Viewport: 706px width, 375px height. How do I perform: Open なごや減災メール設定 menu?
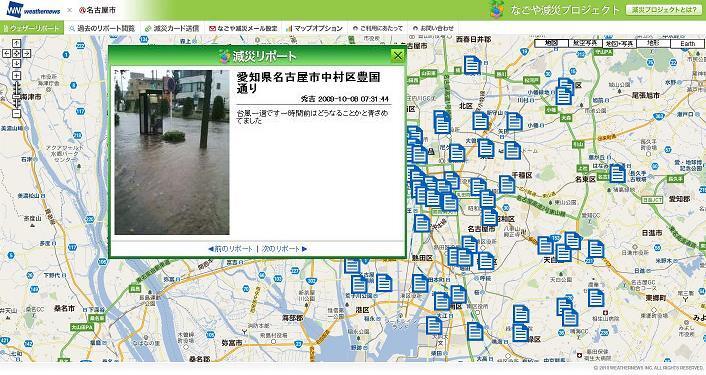[243, 28]
